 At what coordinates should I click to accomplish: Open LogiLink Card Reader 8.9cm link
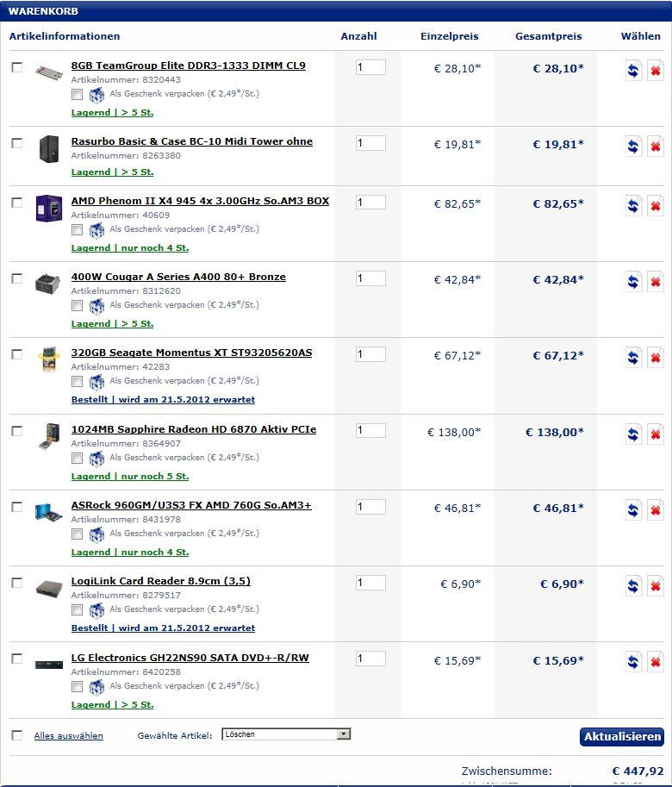pos(160,581)
